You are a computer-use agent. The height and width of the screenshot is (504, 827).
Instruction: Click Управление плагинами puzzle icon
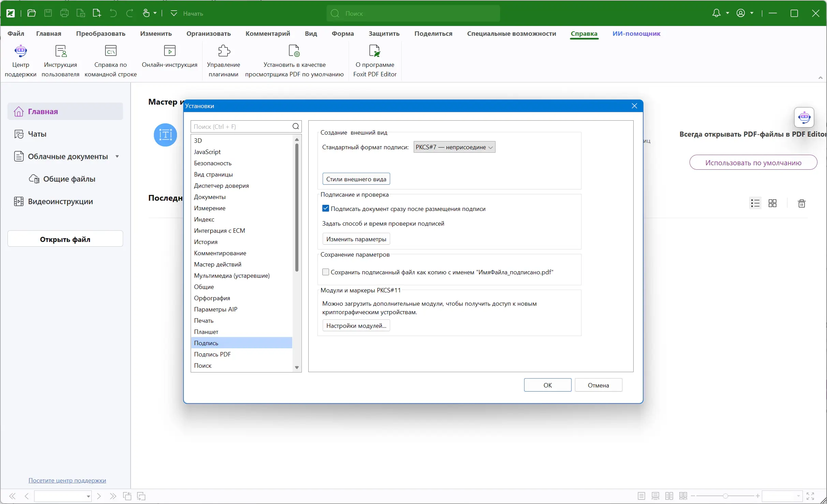[x=224, y=51]
